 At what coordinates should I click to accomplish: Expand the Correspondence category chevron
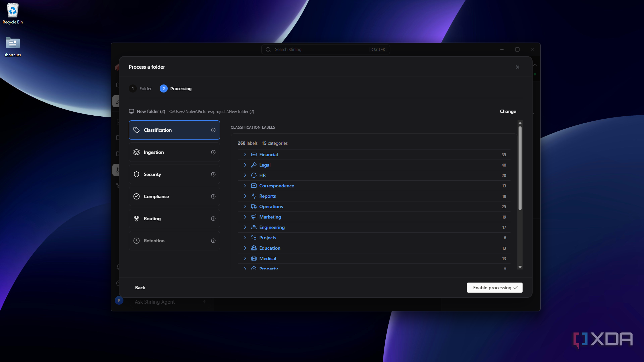point(245,186)
